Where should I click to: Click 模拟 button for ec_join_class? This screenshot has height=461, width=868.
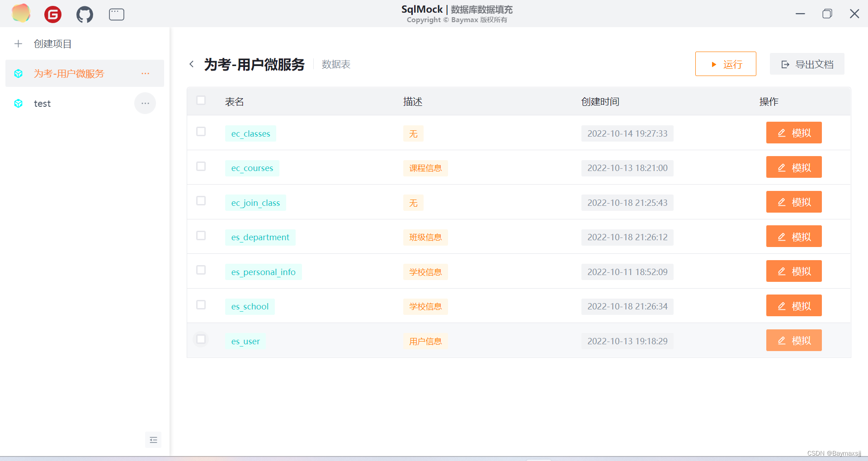point(794,202)
